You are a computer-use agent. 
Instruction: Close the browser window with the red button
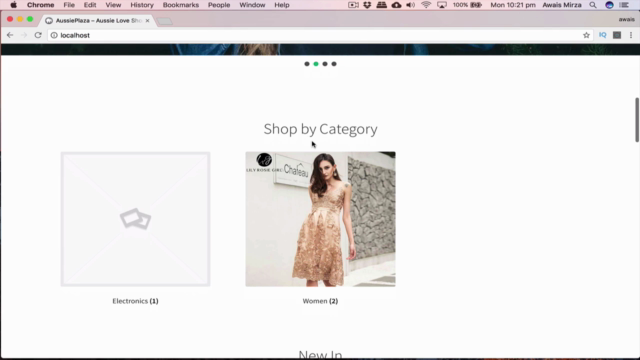[x=10, y=19]
